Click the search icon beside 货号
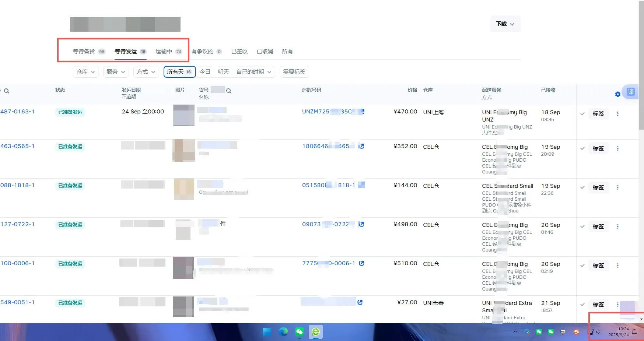Screen dimensions: 644x341 229,91
